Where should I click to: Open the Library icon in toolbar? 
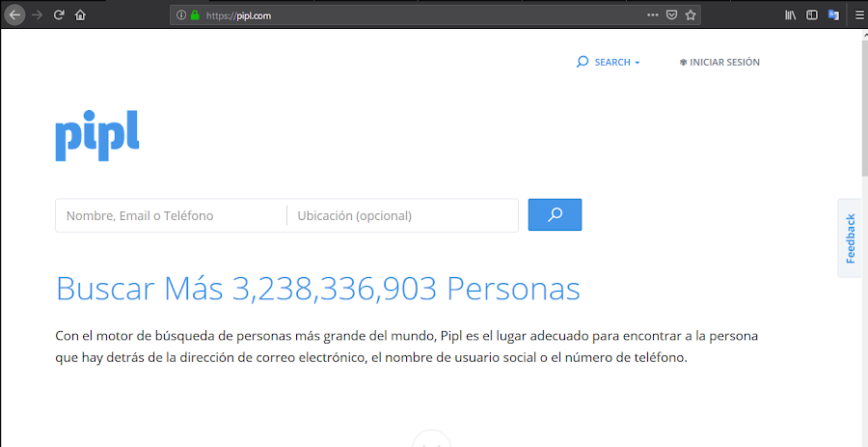[x=791, y=14]
